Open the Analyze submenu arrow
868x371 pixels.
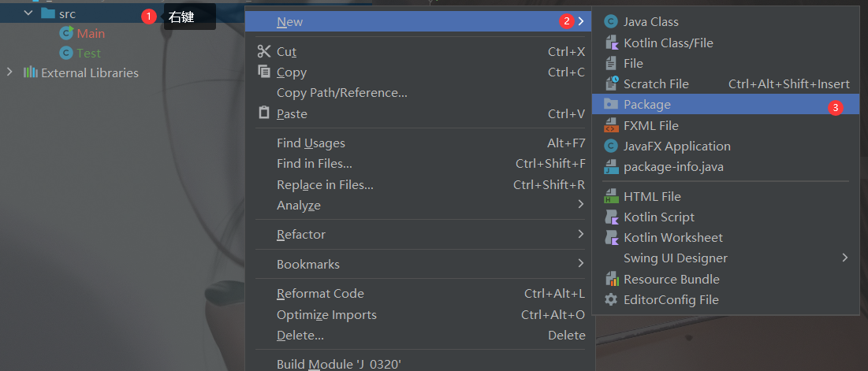click(580, 205)
